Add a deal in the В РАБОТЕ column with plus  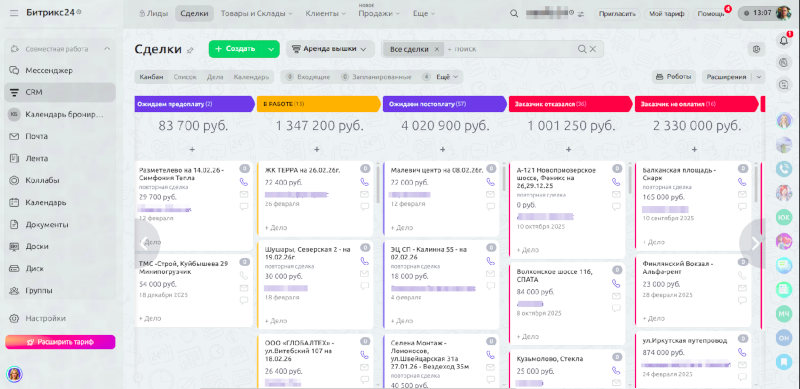[316, 149]
